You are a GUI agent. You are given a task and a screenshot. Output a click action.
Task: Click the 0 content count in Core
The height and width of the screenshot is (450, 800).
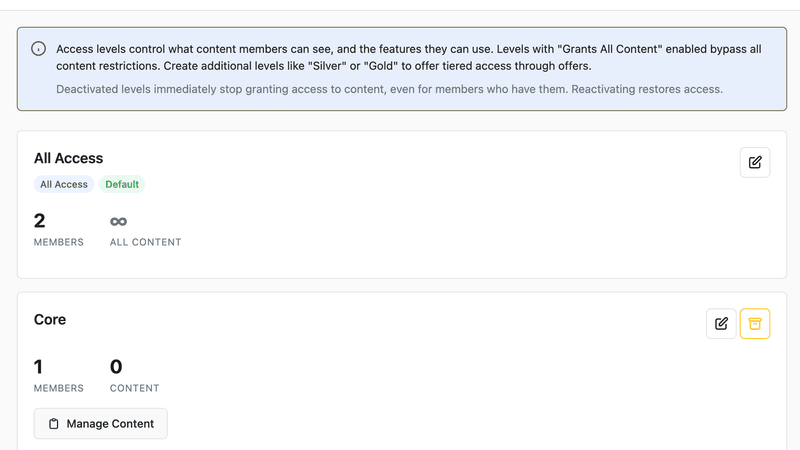point(116,367)
